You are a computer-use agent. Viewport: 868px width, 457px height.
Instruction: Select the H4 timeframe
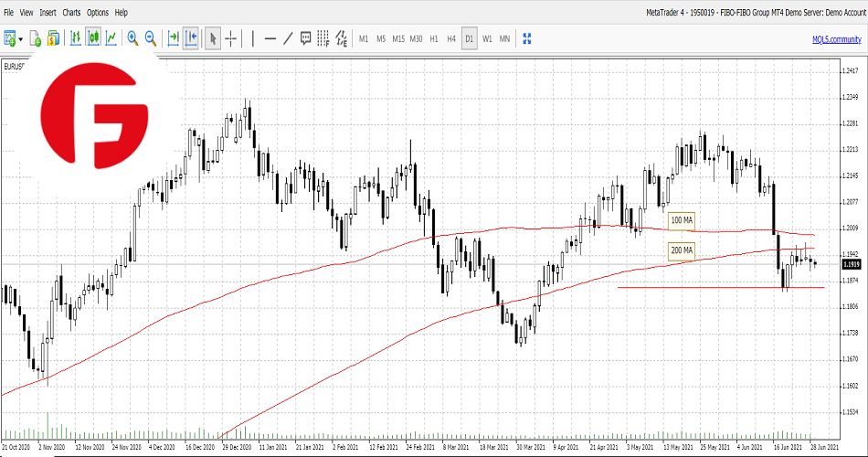(x=451, y=38)
